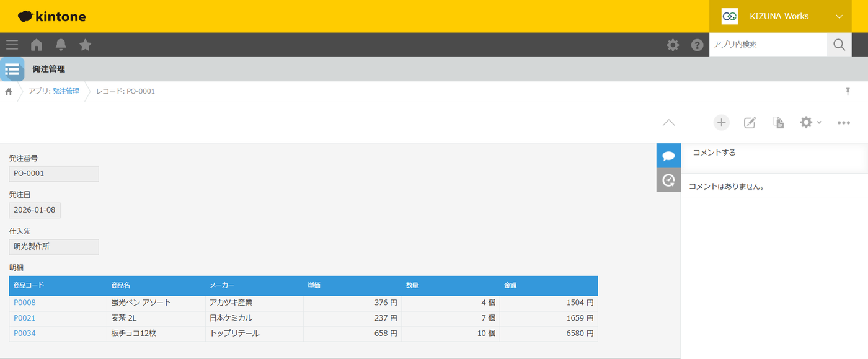The height and width of the screenshot is (359, 868).
Task: Open the favorites star icon
Action: (x=86, y=45)
